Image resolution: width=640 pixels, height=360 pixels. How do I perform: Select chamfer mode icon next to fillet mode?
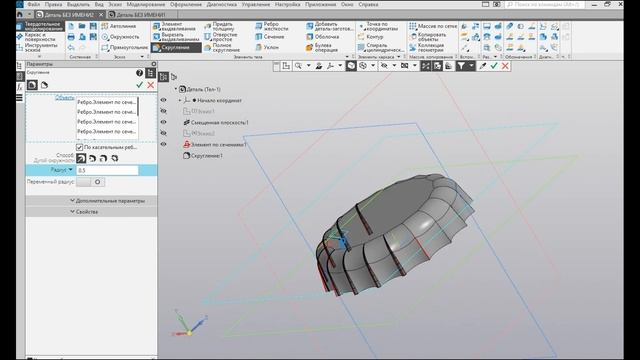tap(44, 85)
